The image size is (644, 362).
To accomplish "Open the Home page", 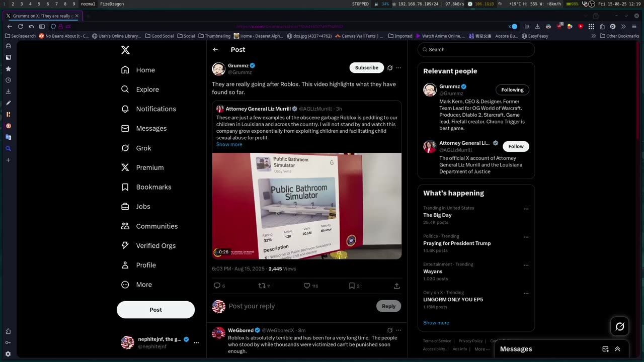I will (x=138, y=70).
